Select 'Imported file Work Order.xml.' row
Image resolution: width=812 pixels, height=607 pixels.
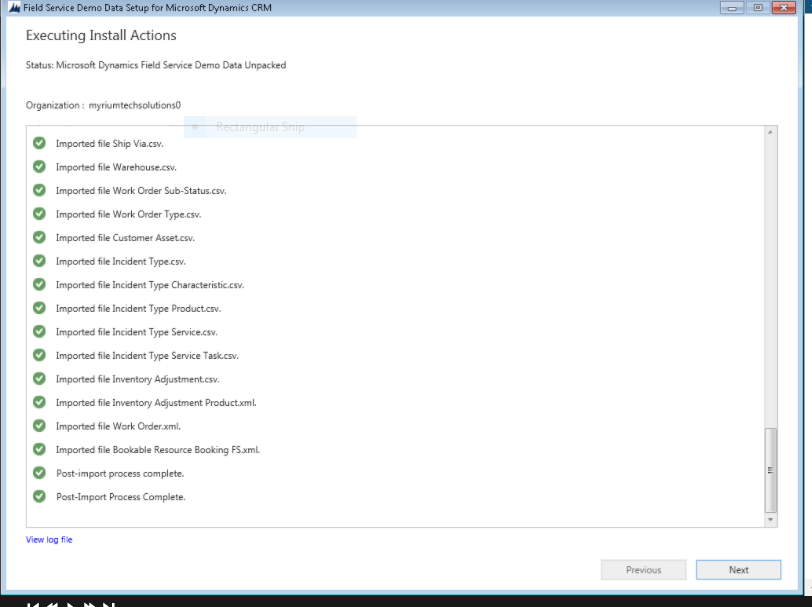tap(119, 427)
